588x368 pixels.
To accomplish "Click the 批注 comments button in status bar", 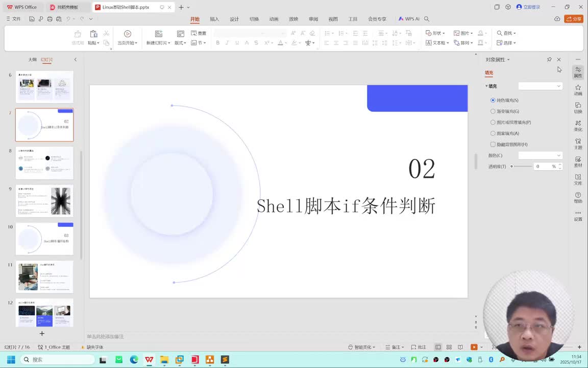I will pyautogui.click(x=419, y=347).
